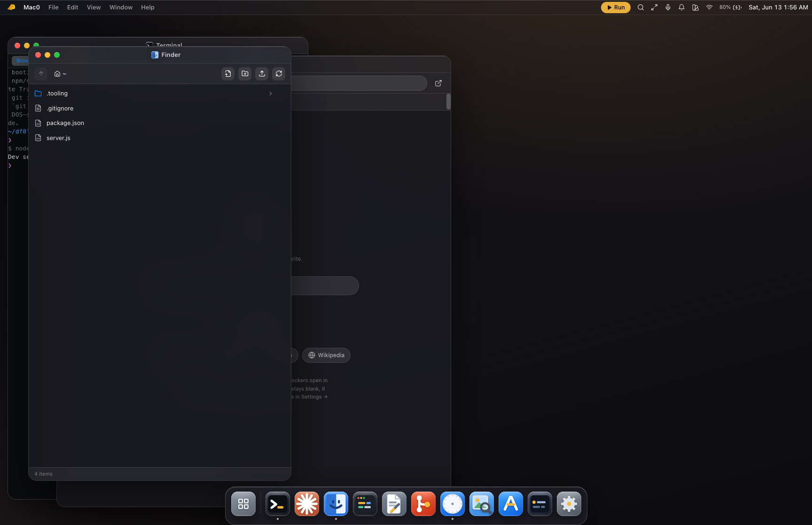Click the battery 80% indicator

[x=730, y=8]
